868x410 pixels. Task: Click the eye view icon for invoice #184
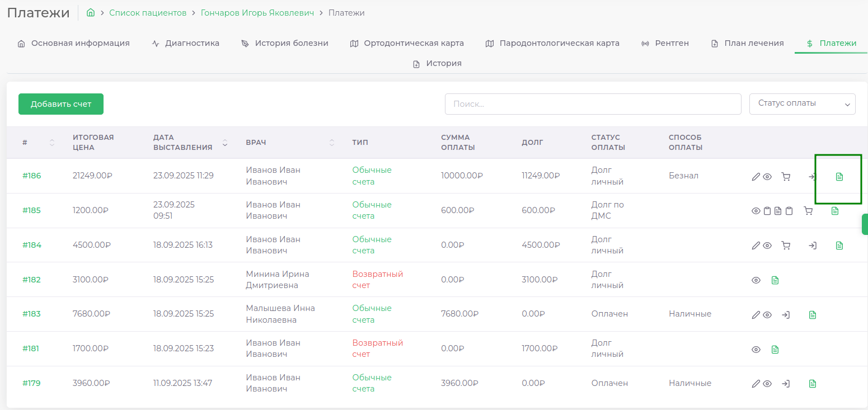[767, 246]
